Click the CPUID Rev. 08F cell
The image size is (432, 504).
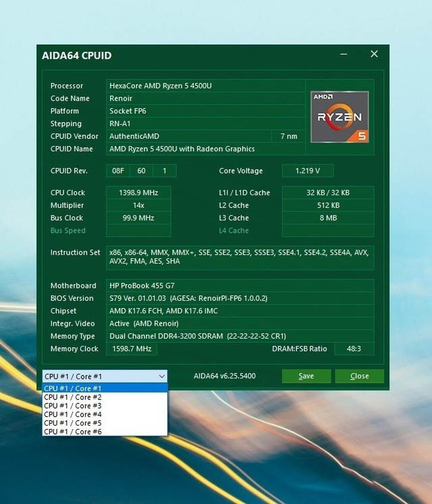[118, 171]
